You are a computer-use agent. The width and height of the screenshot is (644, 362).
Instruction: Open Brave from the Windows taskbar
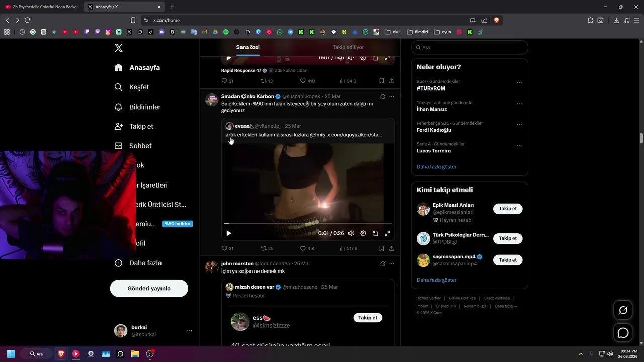pos(61,354)
